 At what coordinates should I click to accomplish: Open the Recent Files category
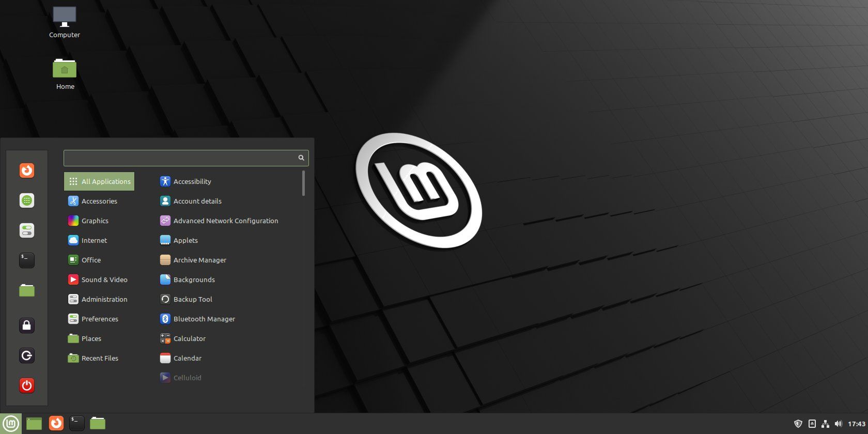pyautogui.click(x=99, y=358)
